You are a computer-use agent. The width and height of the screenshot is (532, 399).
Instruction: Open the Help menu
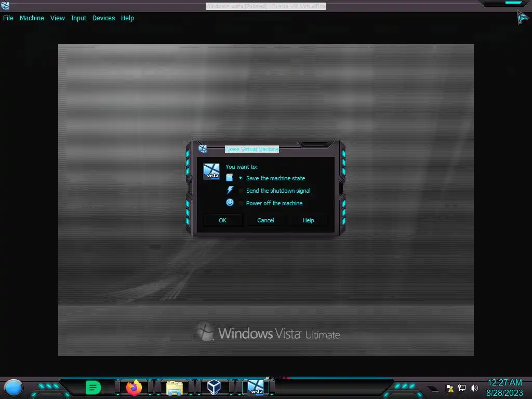point(127,18)
